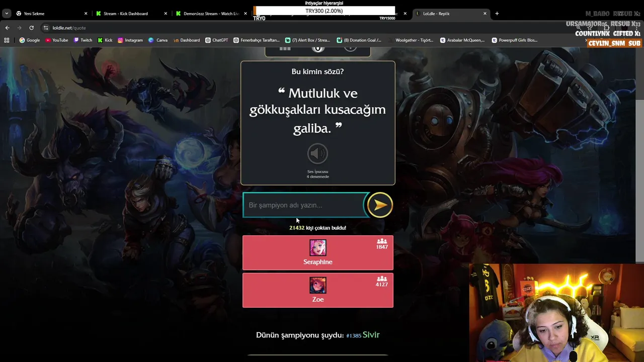Open the ChatGPT bookmark
Viewport: 644px width, 362px height.
click(217, 40)
